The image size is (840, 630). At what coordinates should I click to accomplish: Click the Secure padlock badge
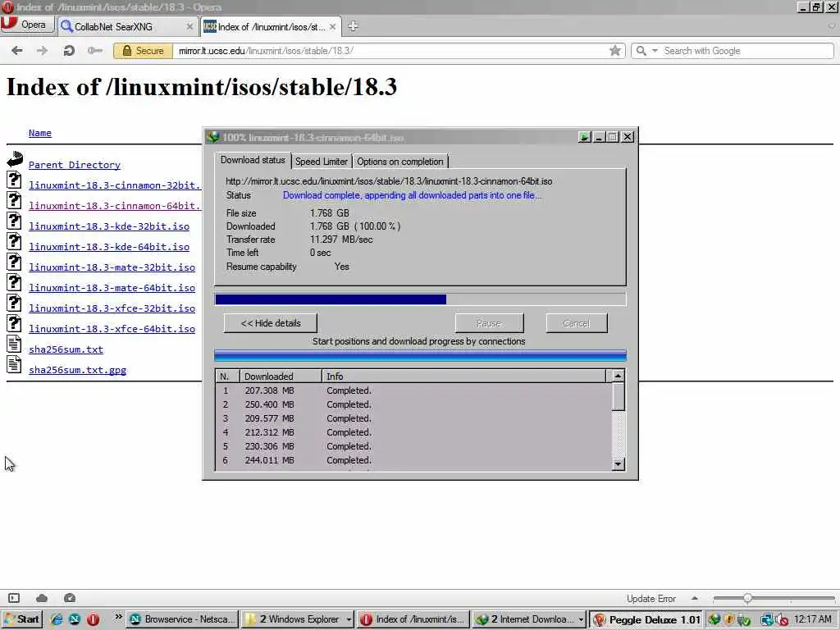click(143, 51)
